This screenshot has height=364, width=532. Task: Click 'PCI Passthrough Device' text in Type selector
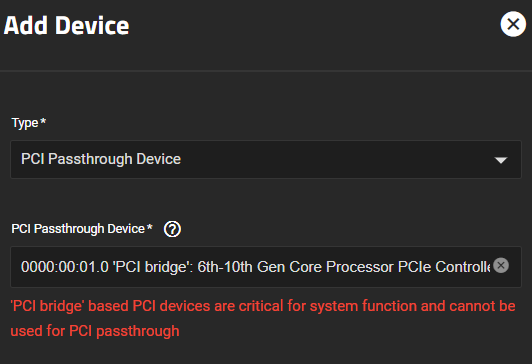(x=101, y=159)
